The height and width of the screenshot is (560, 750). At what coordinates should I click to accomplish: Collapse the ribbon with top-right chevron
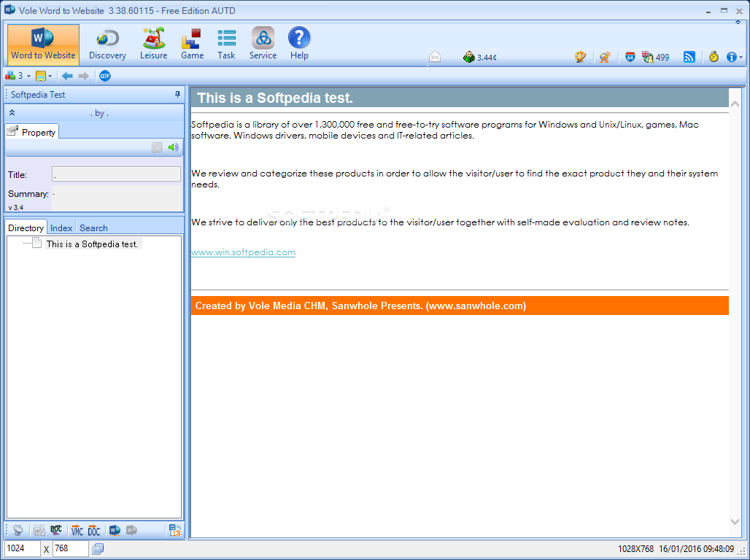(x=738, y=23)
